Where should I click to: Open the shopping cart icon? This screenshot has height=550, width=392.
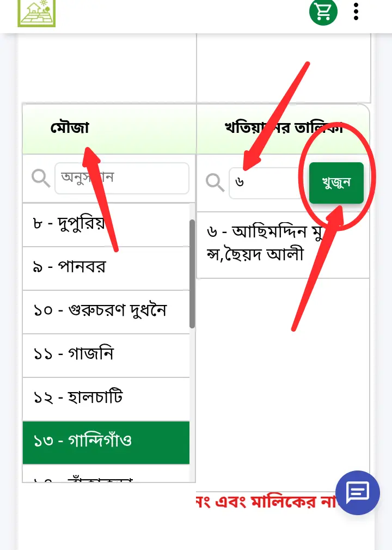pos(323,11)
